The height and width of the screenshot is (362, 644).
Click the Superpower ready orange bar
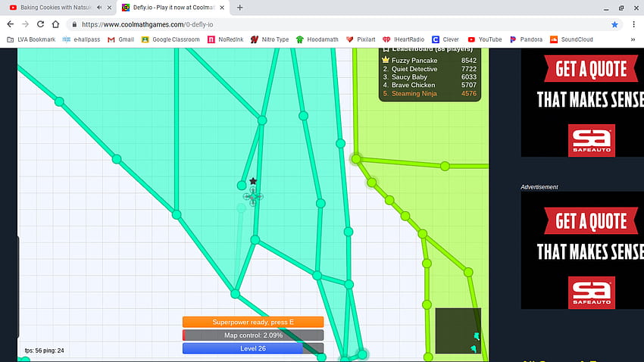253,322
